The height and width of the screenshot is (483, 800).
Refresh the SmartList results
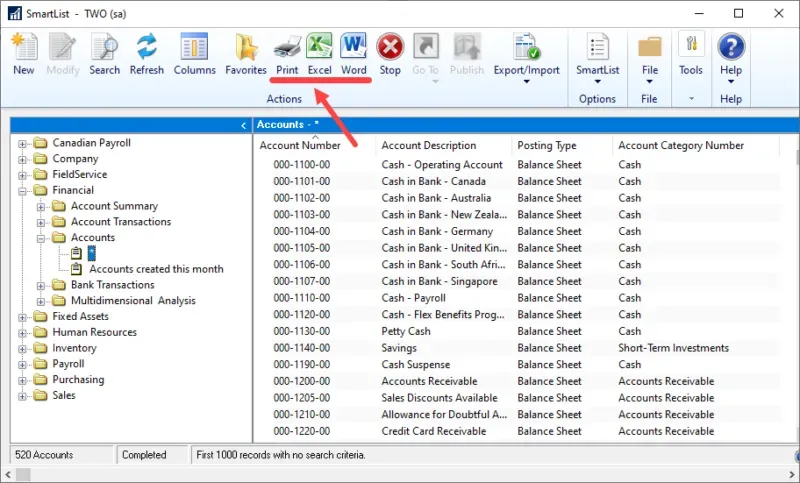coord(147,54)
